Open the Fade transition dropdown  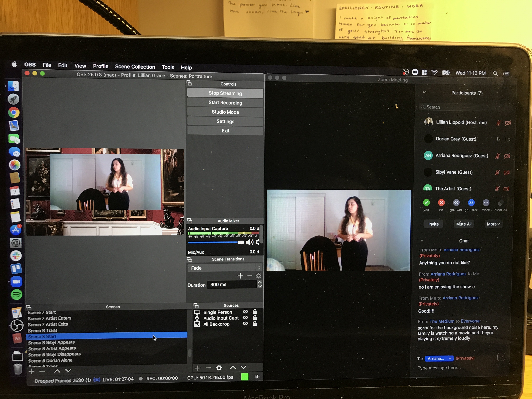[x=225, y=268]
